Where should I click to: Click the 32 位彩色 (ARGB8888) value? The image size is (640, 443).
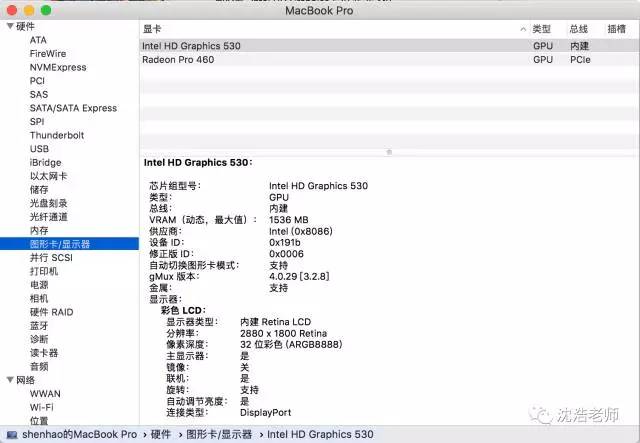pos(291,345)
